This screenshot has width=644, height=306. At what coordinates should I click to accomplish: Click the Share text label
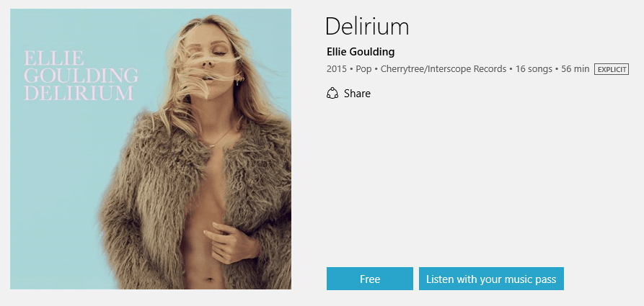[x=357, y=94]
